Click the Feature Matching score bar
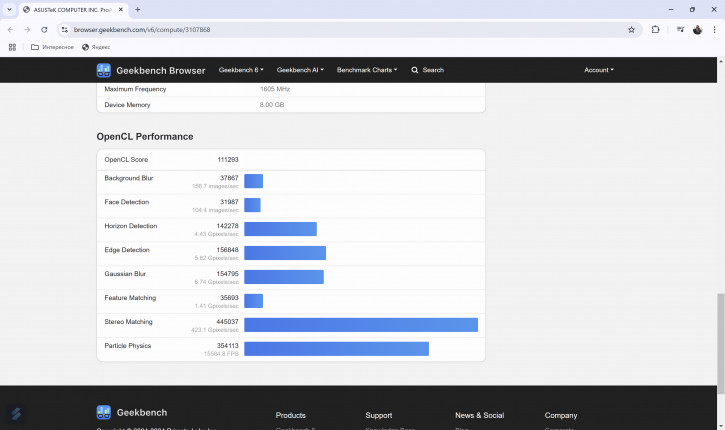 click(x=253, y=301)
